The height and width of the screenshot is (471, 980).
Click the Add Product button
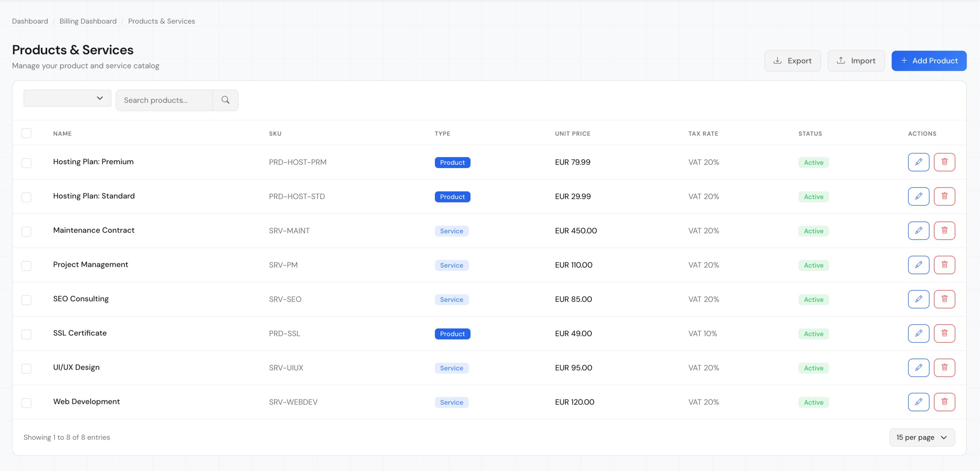coord(929,61)
